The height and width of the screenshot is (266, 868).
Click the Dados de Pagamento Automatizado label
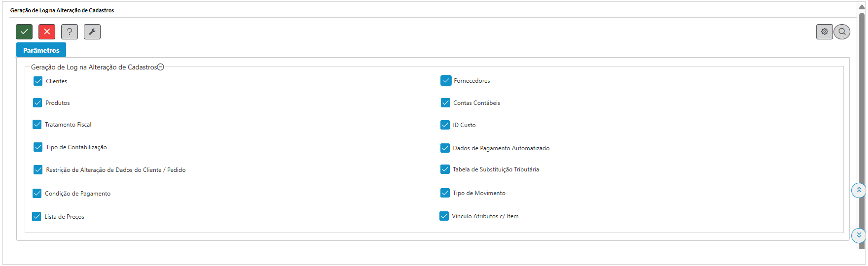pos(501,148)
